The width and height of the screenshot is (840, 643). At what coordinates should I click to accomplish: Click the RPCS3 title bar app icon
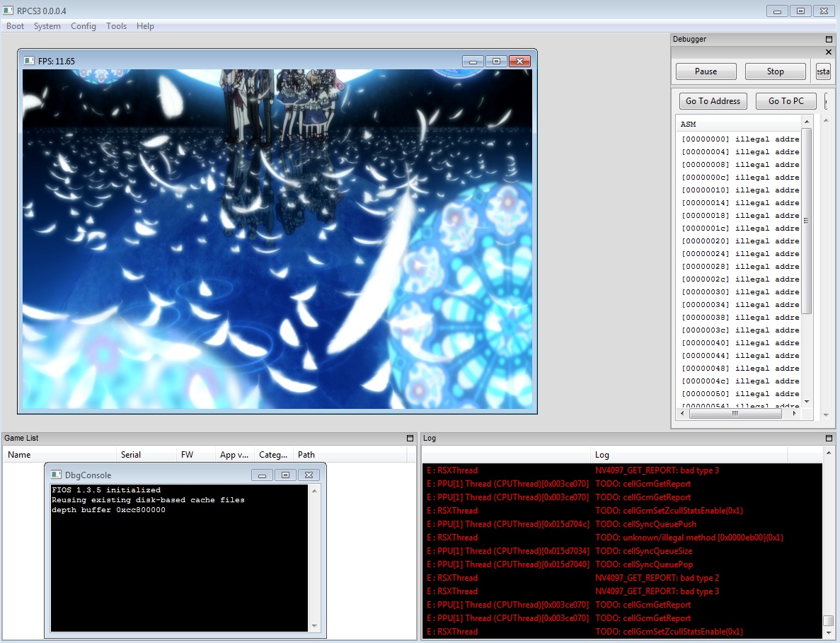click(8, 11)
